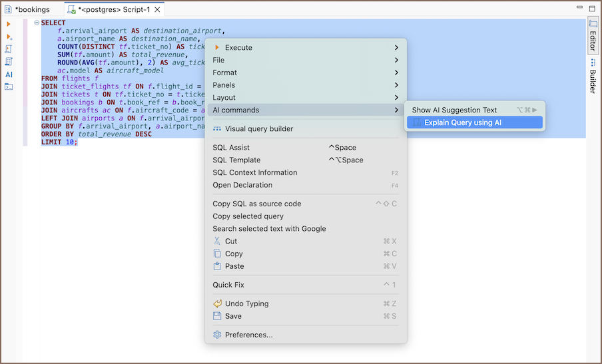Expand the Execute submenu
Viewport: 602px width, 364px height.
(x=238, y=48)
